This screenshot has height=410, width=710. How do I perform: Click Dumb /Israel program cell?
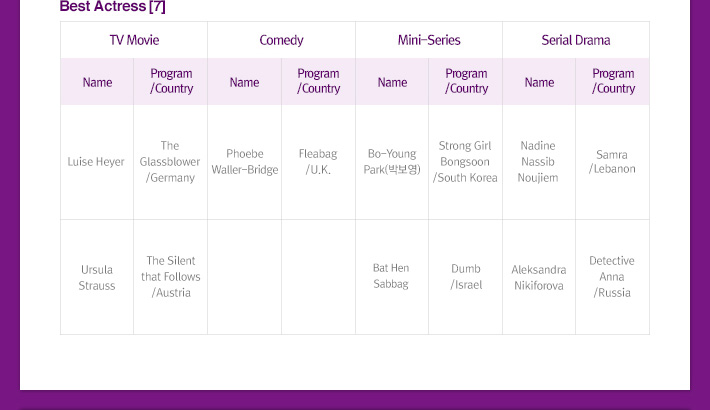pos(466,277)
